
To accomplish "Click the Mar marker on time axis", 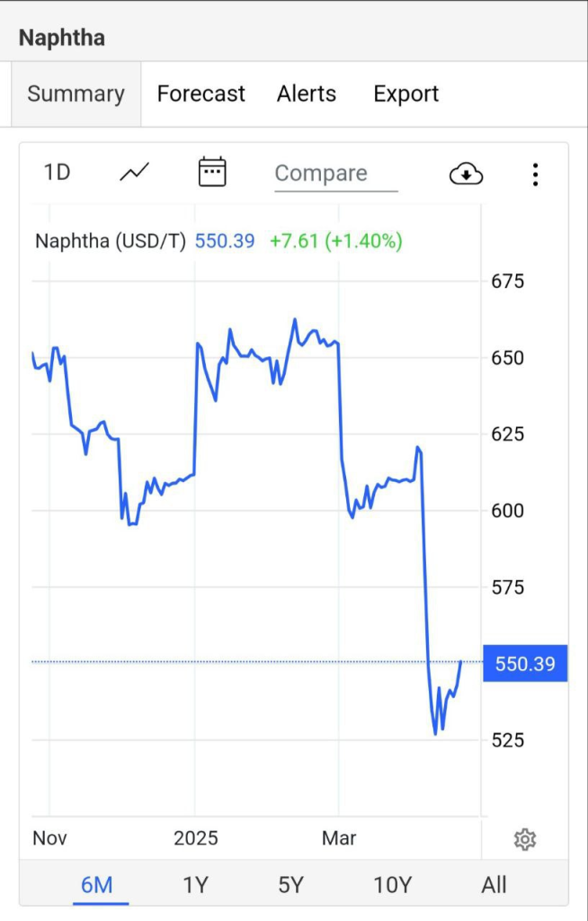I will (339, 838).
